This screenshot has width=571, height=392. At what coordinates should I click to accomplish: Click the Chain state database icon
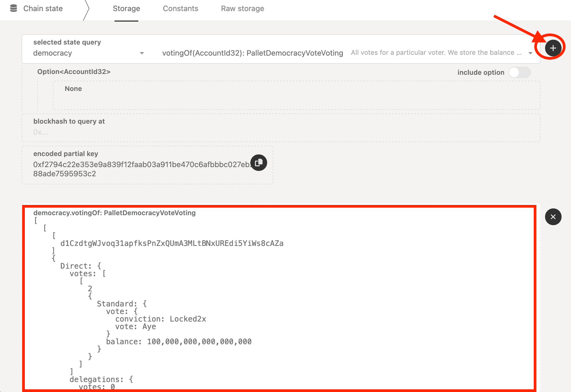(14, 8)
